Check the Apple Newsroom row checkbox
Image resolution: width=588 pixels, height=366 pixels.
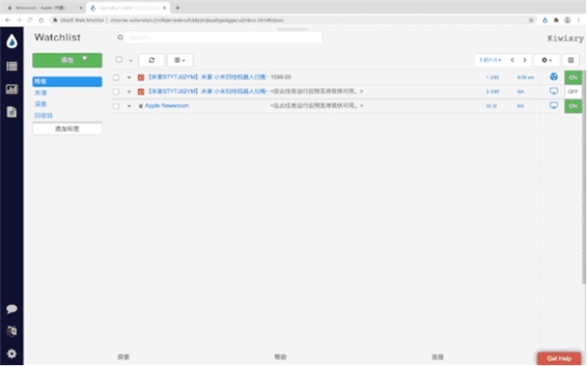(x=117, y=106)
